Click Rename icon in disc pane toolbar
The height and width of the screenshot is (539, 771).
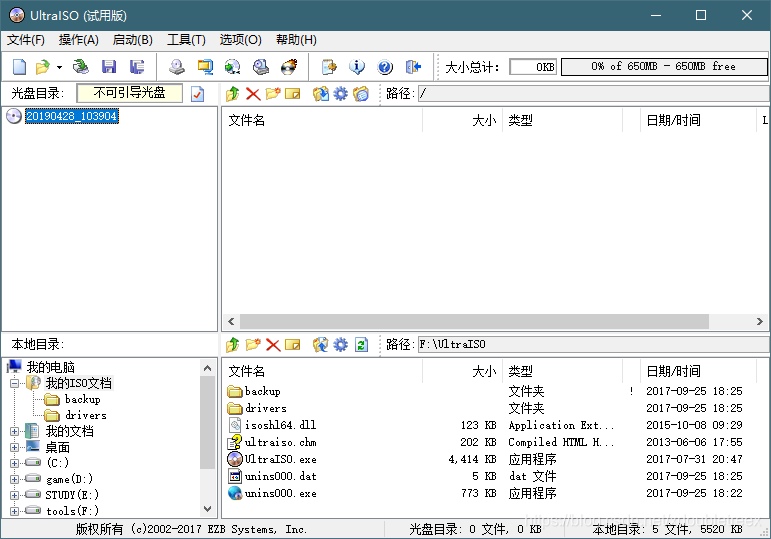click(293, 93)
